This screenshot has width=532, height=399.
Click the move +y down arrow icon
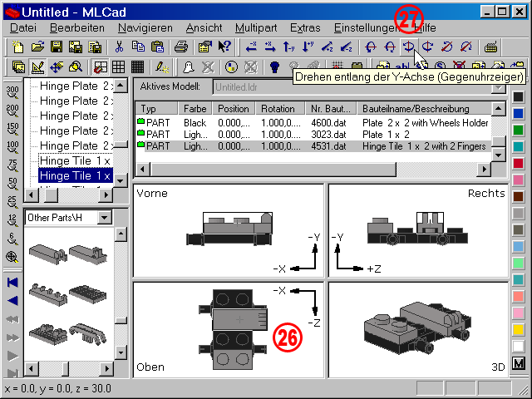click(308, 47)
